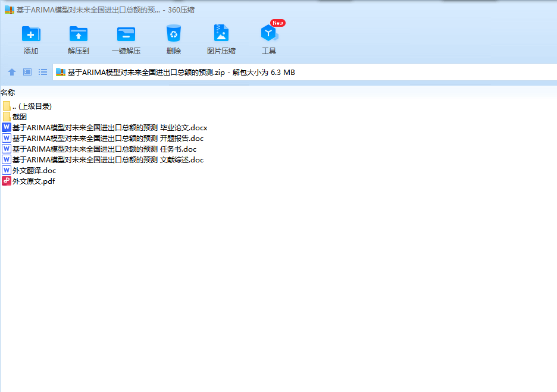Select the 截图 folder name
Image resolution: width=557 pixels, height=392 pixels.
20,117
